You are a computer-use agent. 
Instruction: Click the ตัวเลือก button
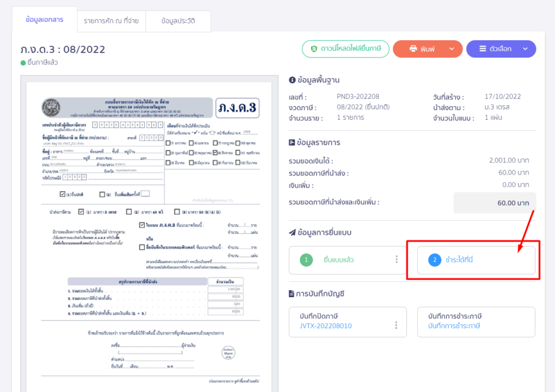501,49
